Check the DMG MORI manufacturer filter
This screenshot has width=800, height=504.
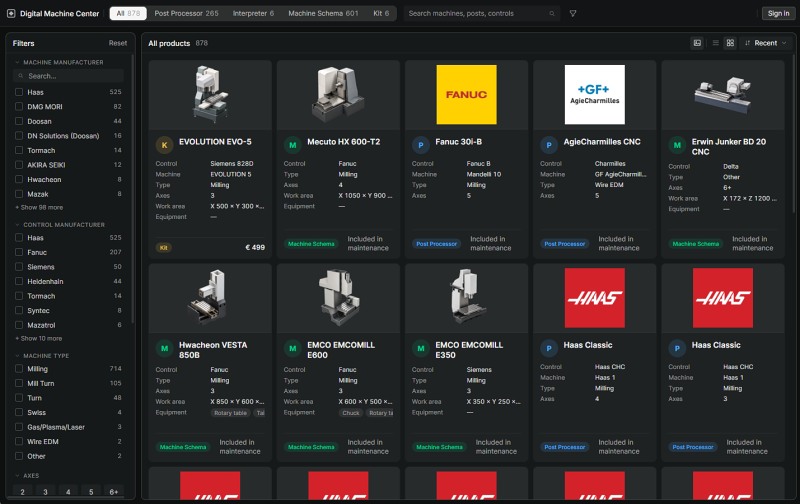coord(19,107)
